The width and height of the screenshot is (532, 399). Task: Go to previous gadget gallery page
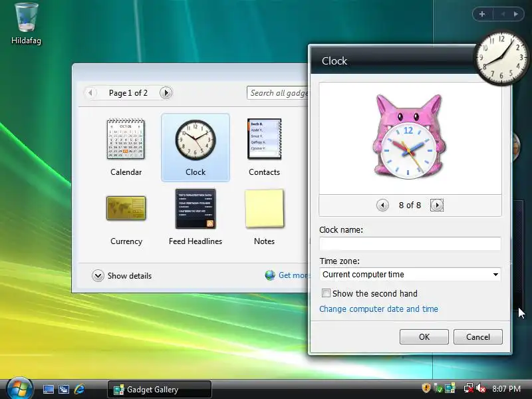tap(90, 92)
